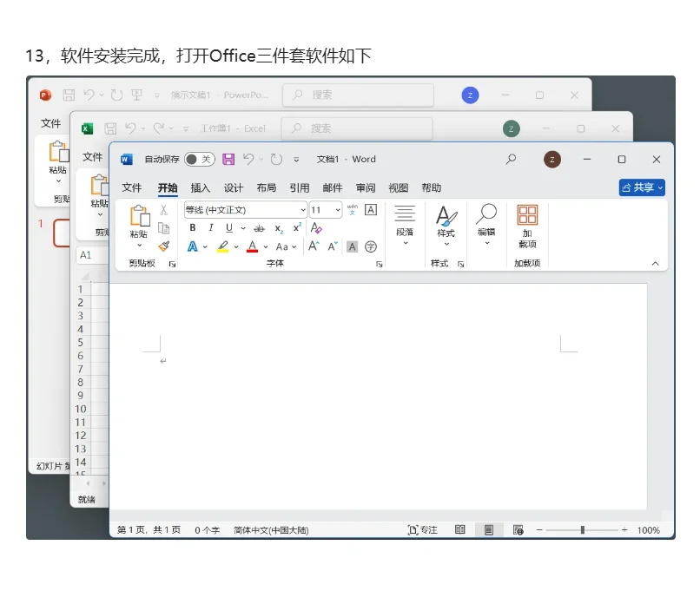Open the font size dropdown
The height and width of the screenshot is (604, 700).
click(x=337, y=210)
